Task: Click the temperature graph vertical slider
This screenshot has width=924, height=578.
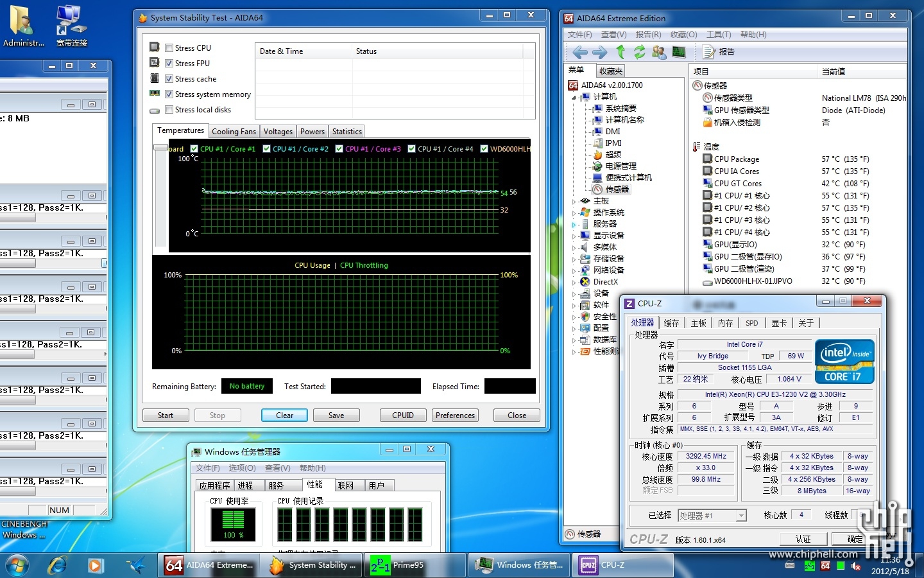Action: coord(160,148)
